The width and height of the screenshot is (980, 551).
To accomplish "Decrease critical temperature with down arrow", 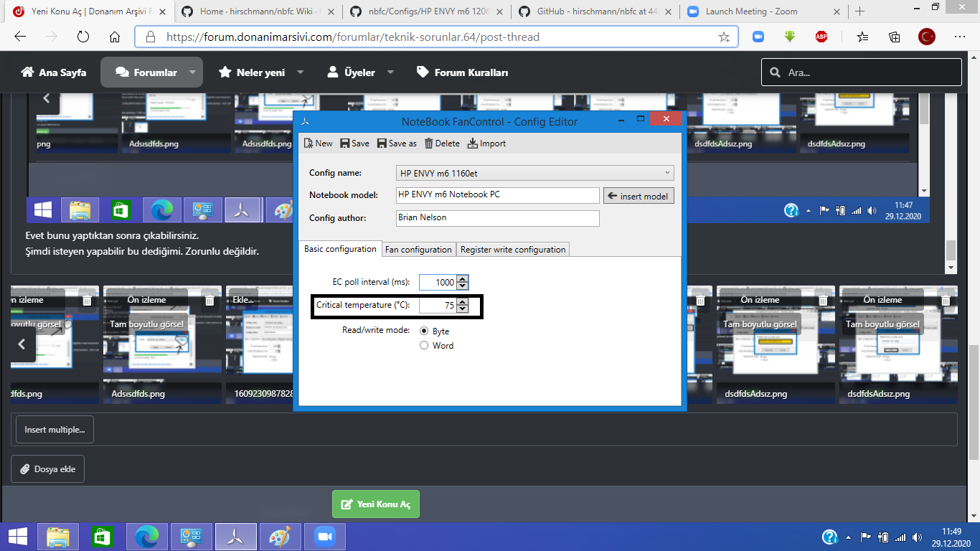I will [x=462, y=309].
